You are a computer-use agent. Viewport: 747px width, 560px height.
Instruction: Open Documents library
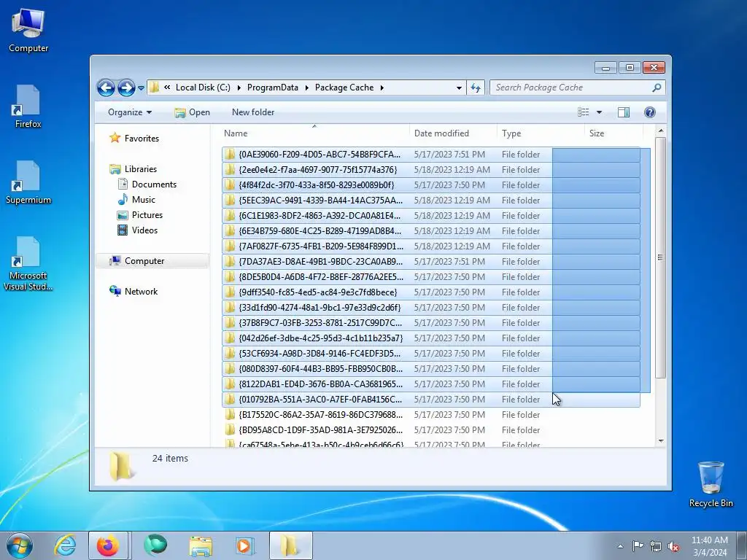(154, 184)
